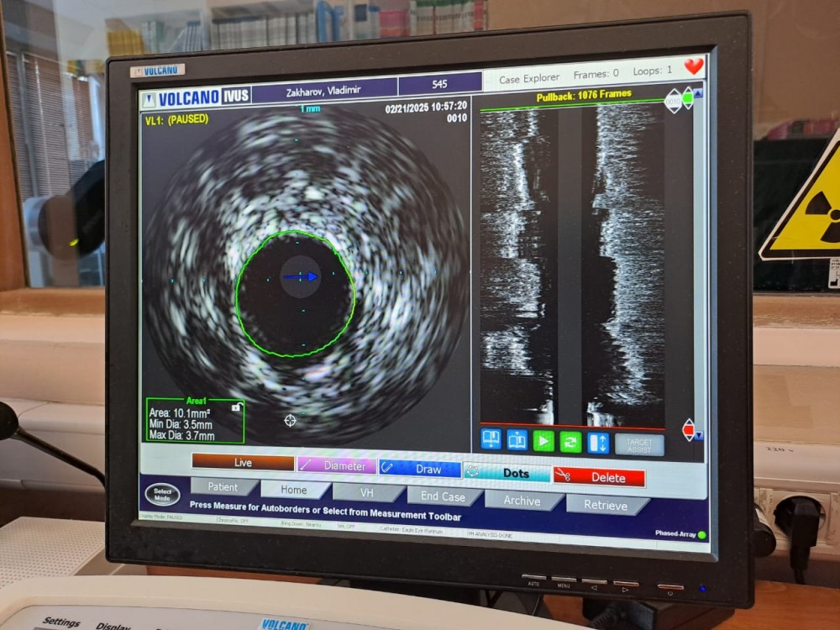Select the Dots measurement tool
Image resolution: width=840 pixels, height=630 pixels.
pos(507,473)
